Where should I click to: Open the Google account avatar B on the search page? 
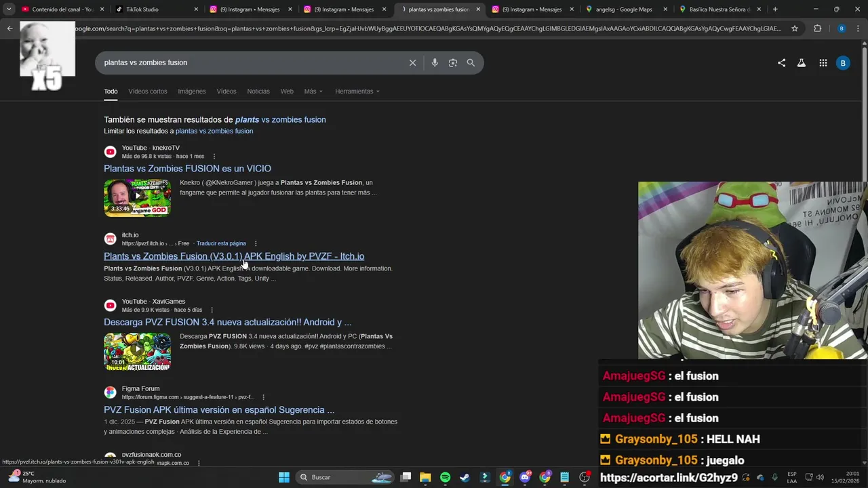pos(843,62)
